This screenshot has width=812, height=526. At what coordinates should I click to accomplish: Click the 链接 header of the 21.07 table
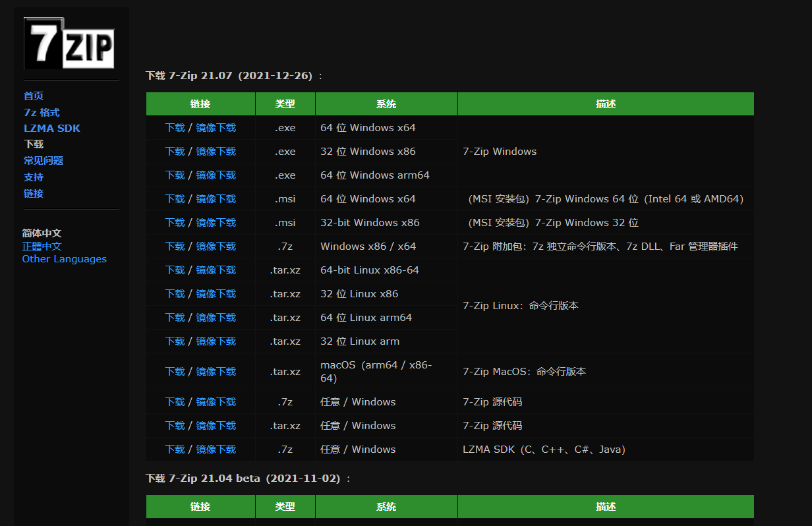[200, 104]
